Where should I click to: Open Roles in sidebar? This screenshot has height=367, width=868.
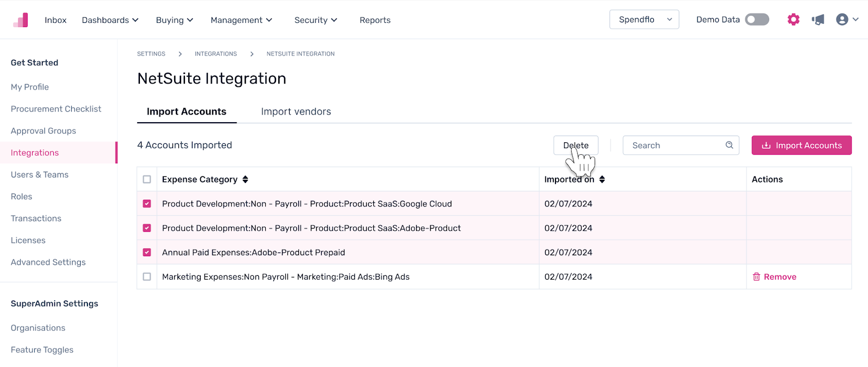pyautogui.click(x=22, y=197)
